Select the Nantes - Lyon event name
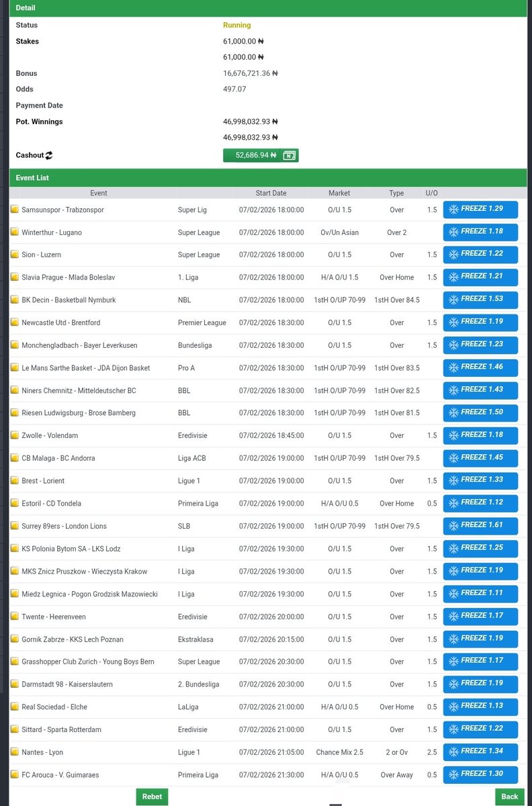Image resolution: width=532 pixels, height=806 pixels. coord(42,752)
